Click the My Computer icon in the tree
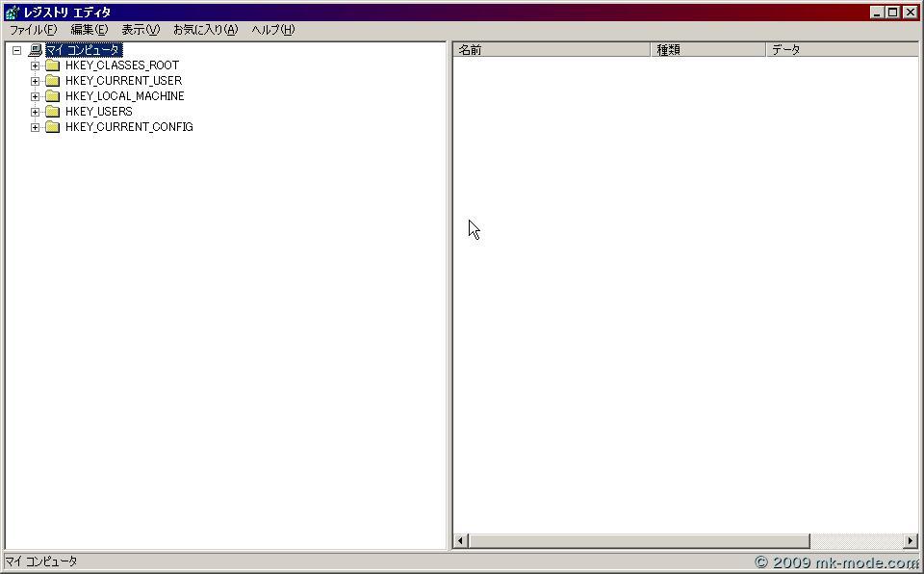Screen dimensions: 924x574 click(35, 49)
